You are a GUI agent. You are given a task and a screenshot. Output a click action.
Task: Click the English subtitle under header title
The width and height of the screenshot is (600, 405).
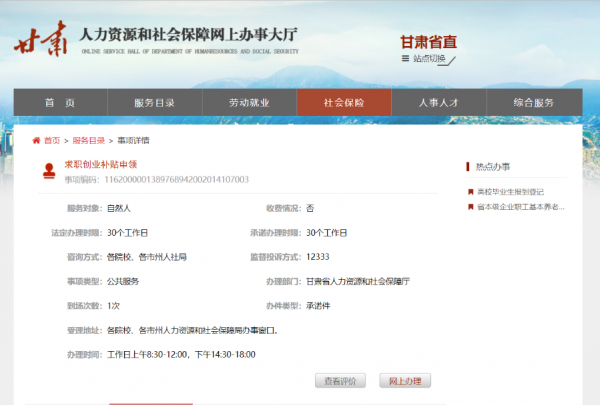tap(190, 51)
